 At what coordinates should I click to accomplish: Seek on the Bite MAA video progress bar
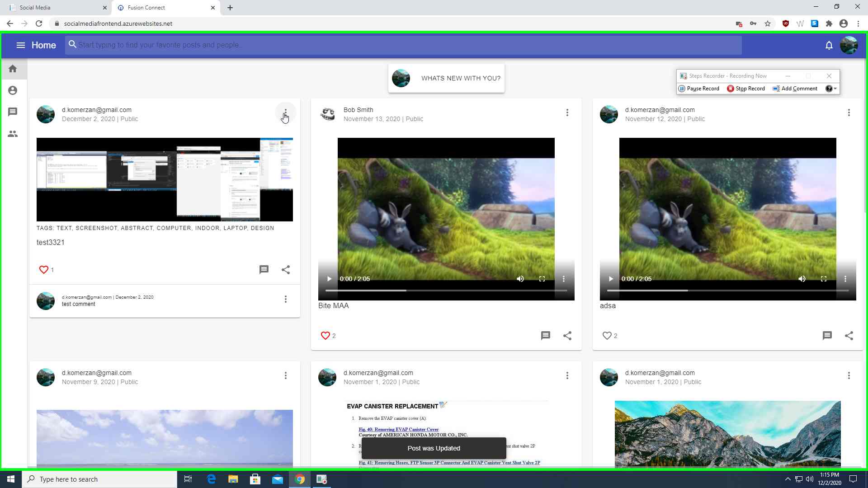pyautogui.click(x=446, y=291)
